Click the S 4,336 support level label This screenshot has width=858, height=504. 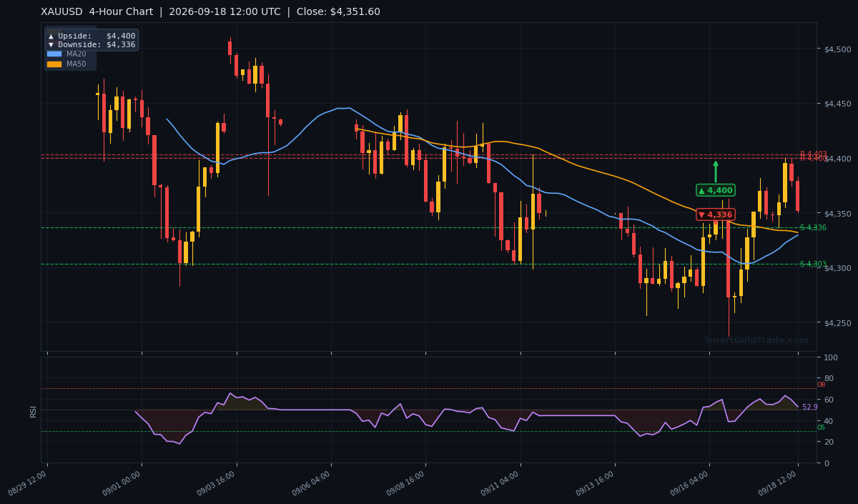tap(813, 227)
